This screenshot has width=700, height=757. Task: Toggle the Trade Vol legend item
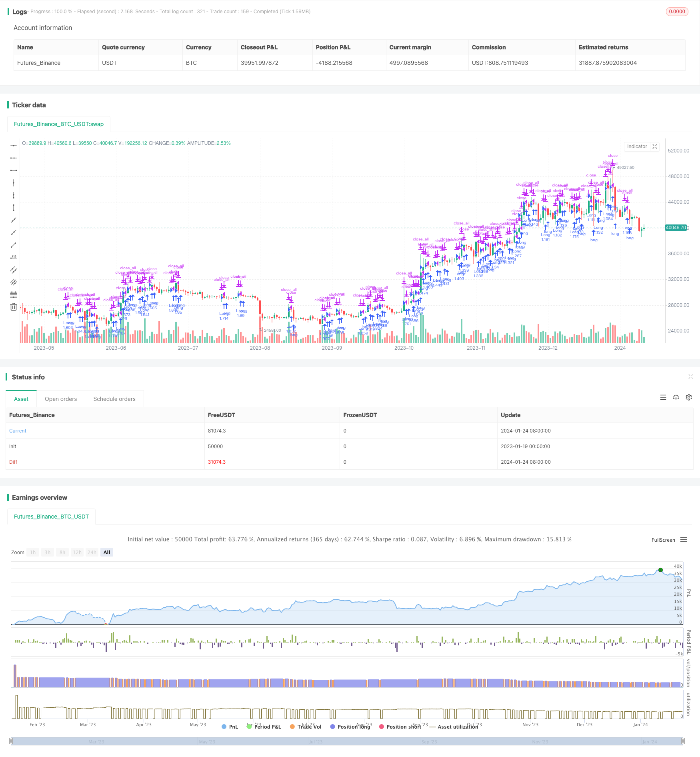[306, 727]
